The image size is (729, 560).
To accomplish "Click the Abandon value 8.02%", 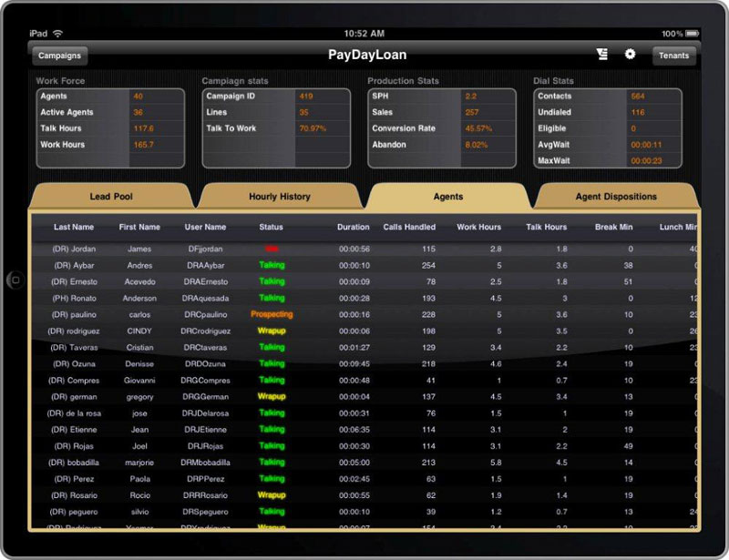I will (477, 145).
